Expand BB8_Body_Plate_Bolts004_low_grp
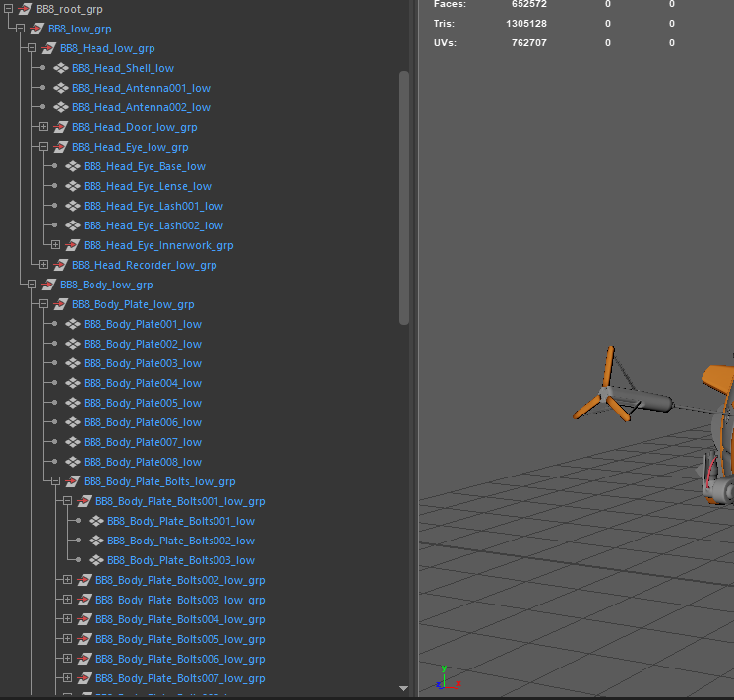734x700 pixels. [x=67, y=618]
